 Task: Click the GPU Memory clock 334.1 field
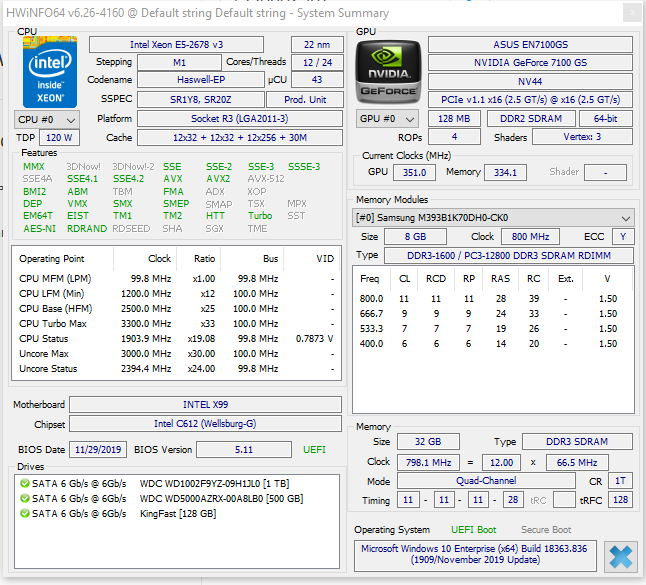click(x=505, y=173)
